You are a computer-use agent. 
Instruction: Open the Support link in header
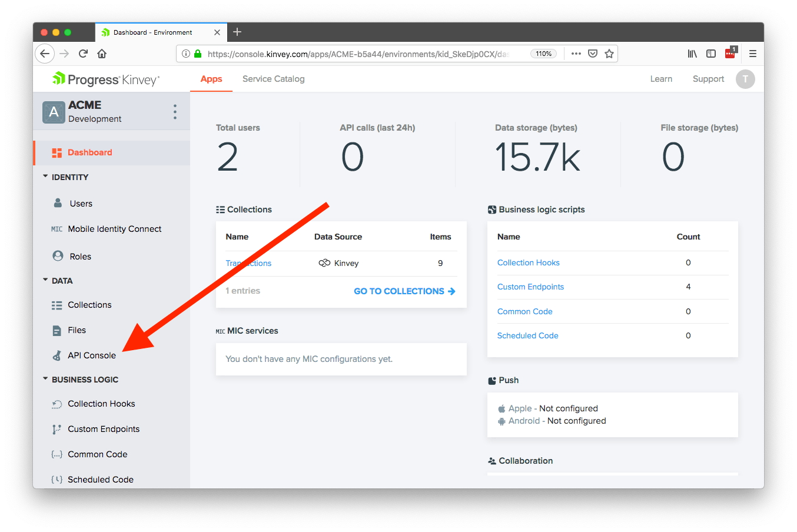[708, 79]
